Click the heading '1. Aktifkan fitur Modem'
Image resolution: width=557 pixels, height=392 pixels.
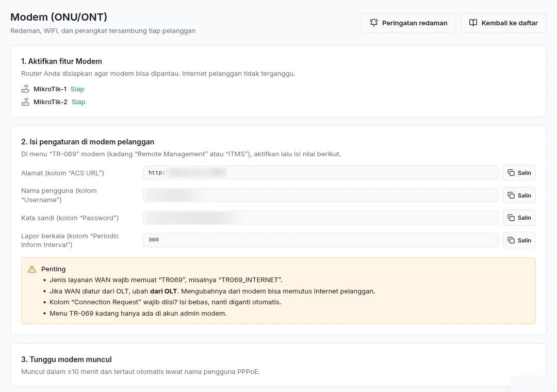61,61
